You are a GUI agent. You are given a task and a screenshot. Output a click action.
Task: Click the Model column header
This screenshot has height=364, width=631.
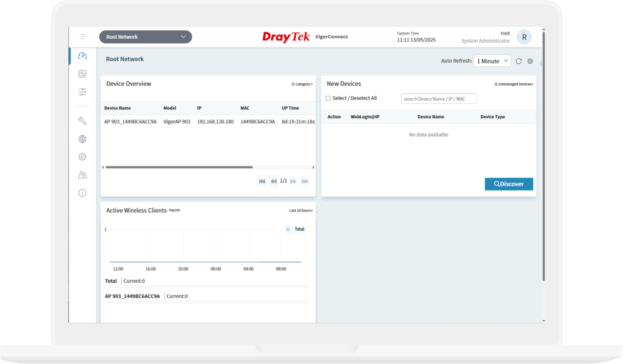click(x=170, y=108)
